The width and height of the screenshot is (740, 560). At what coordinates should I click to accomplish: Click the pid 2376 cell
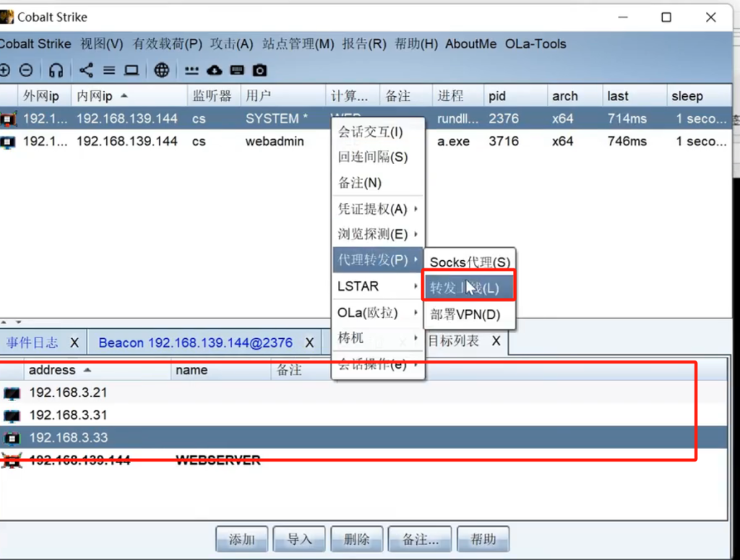(x=504, y=119)
